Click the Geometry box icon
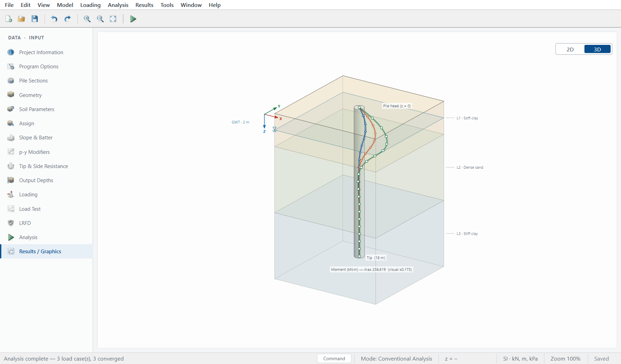The image size is (621, 364). click(x=11, y=95)
